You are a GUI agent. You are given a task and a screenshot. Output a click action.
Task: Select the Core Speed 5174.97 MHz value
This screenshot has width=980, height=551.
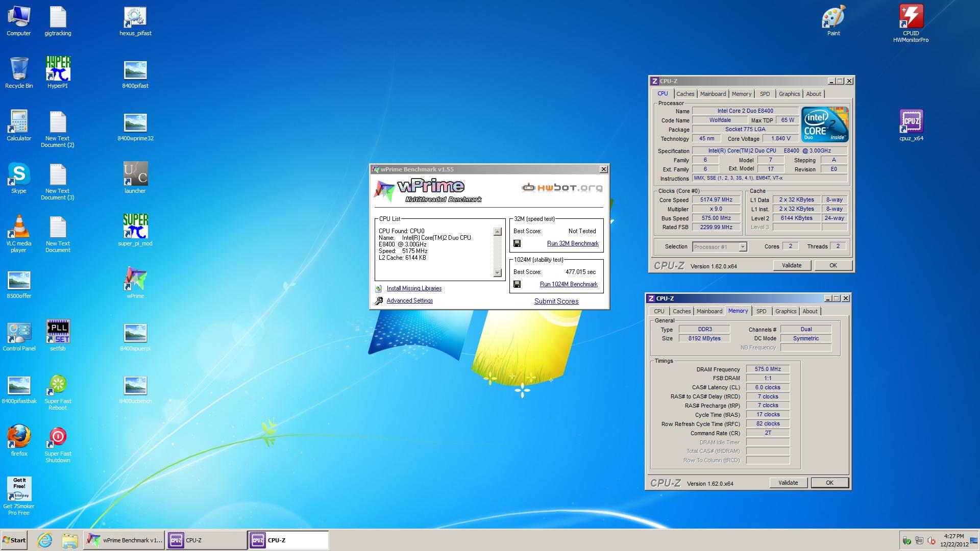716,200
